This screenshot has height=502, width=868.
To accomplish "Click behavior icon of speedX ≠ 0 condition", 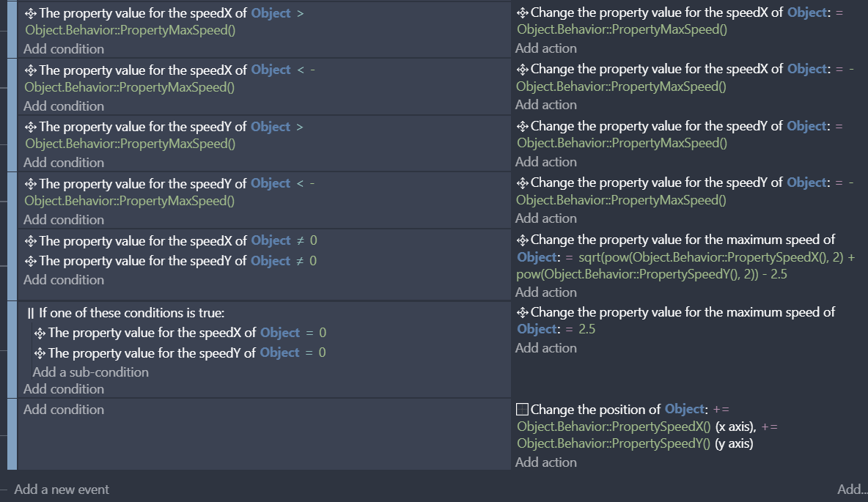I will (31, 241).
